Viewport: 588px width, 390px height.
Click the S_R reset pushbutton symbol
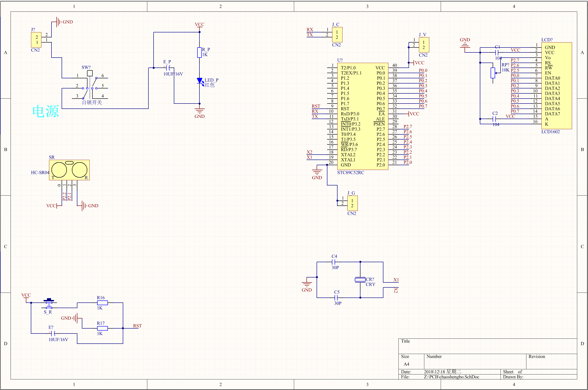[49, 303]
